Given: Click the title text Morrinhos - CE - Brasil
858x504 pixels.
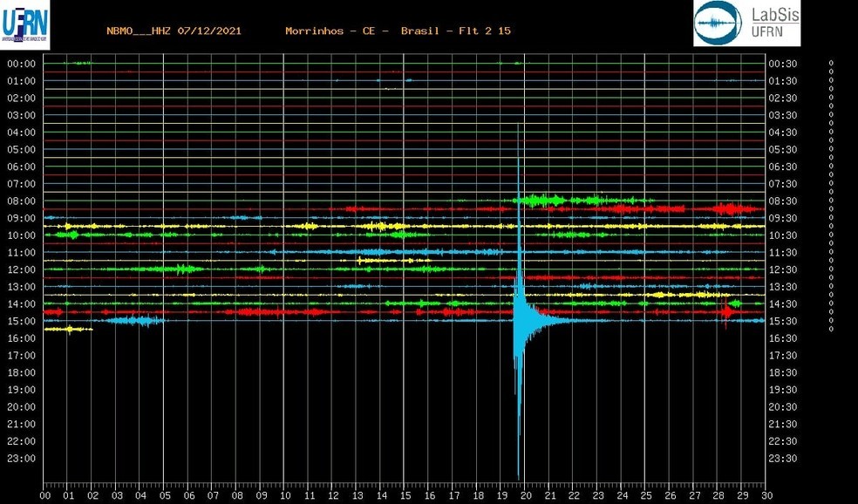Looking at the screenshot, I should point(363,31).
